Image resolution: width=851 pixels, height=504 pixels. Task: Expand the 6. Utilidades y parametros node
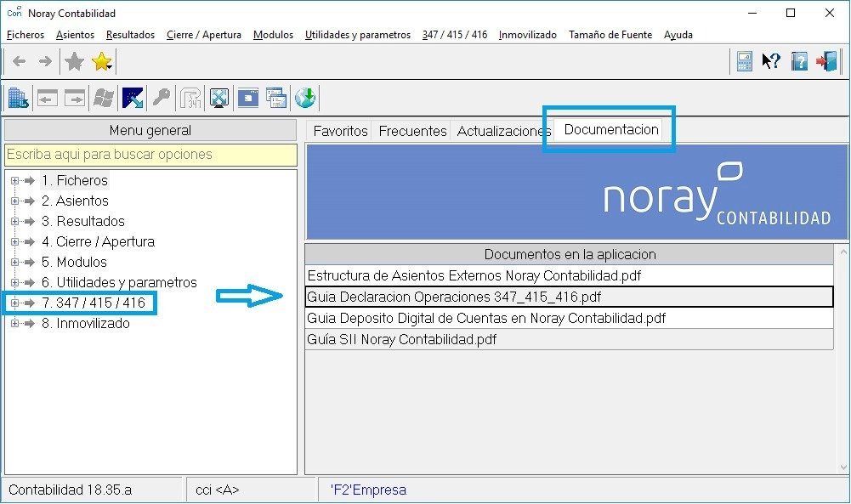click(15, 283)
